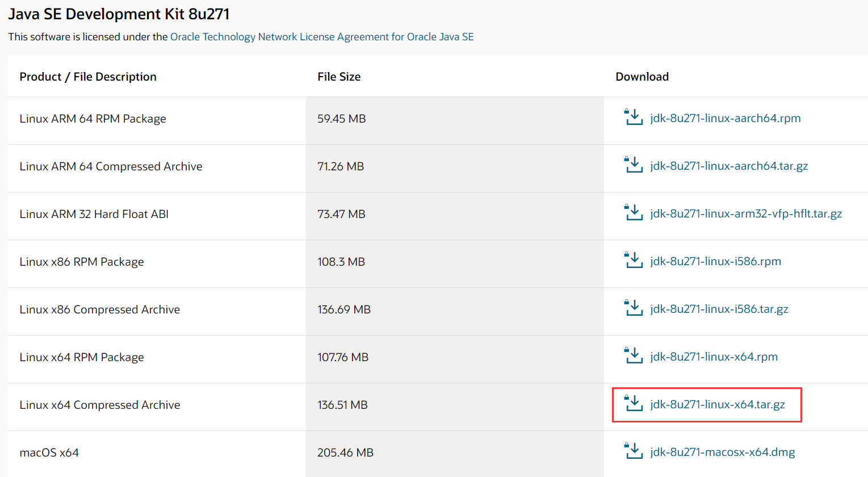Click download icon beside jdk-8u271-macosx-x64.dmg

pos(633,451)
